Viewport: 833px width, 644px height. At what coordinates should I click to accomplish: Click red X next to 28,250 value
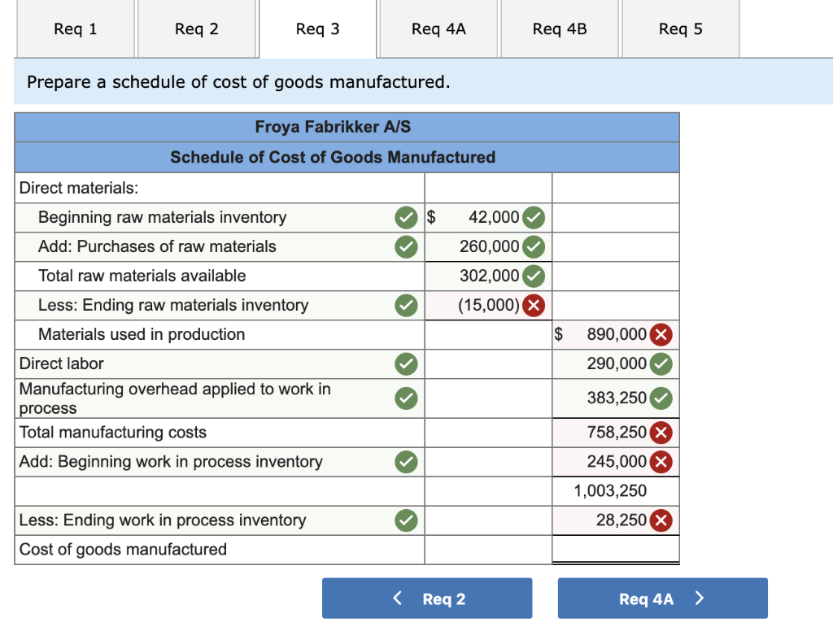point(661,520)
